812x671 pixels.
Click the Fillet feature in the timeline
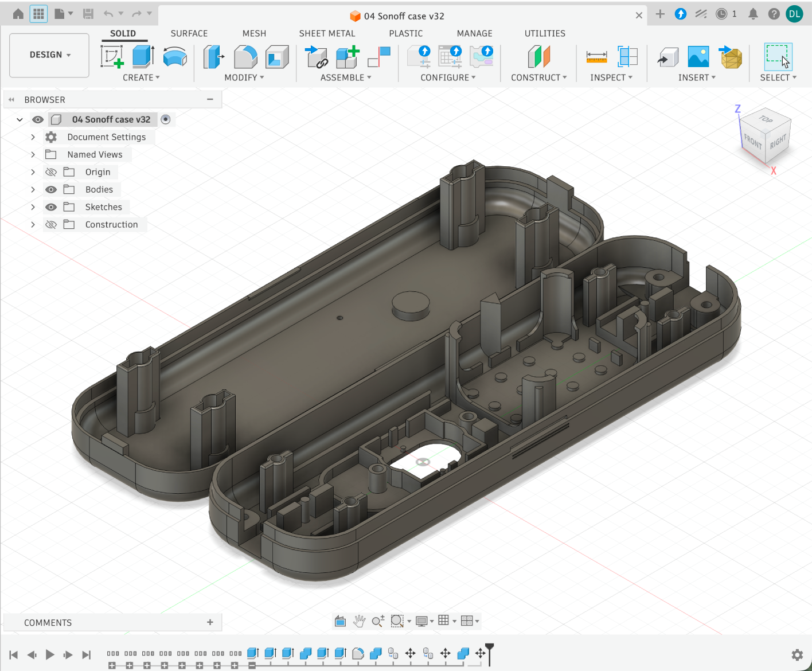(358, 653)
